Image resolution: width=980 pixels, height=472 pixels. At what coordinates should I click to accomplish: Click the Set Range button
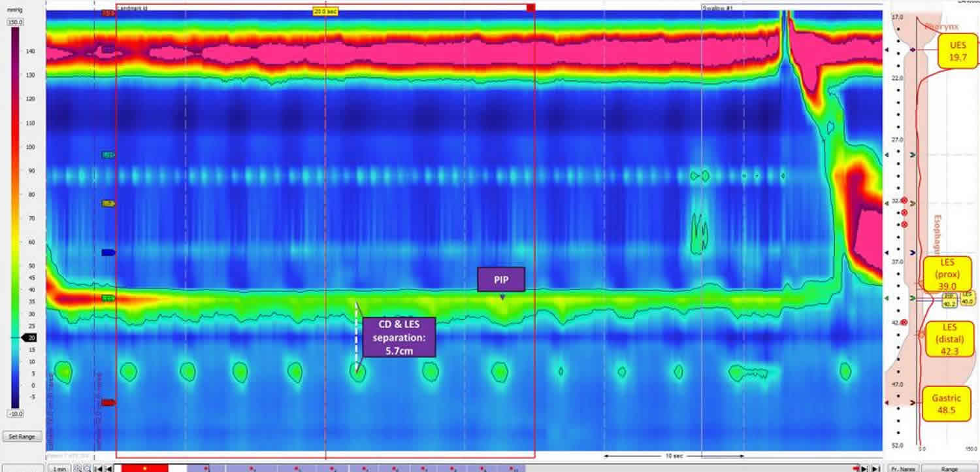(x=22, y=436)
